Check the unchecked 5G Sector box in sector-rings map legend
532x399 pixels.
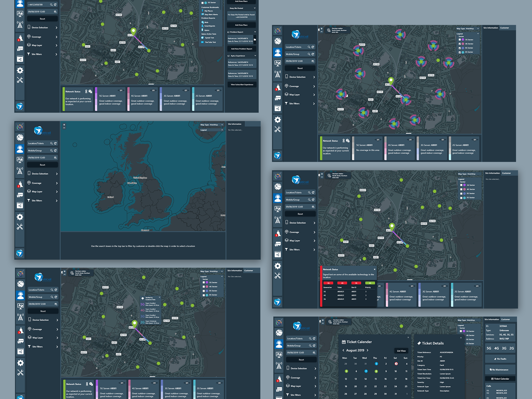pos(460,40)
